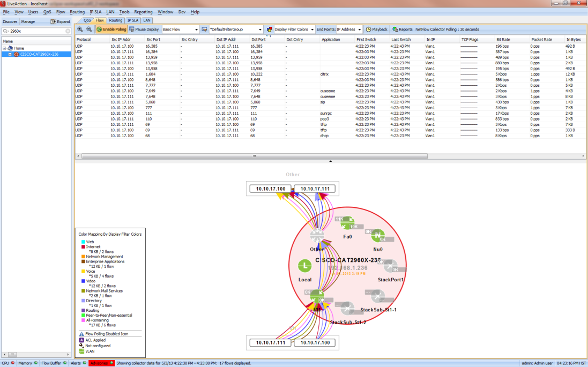Click the Expand button in the sidebar
Screen dimensions: 588x367
61,22
